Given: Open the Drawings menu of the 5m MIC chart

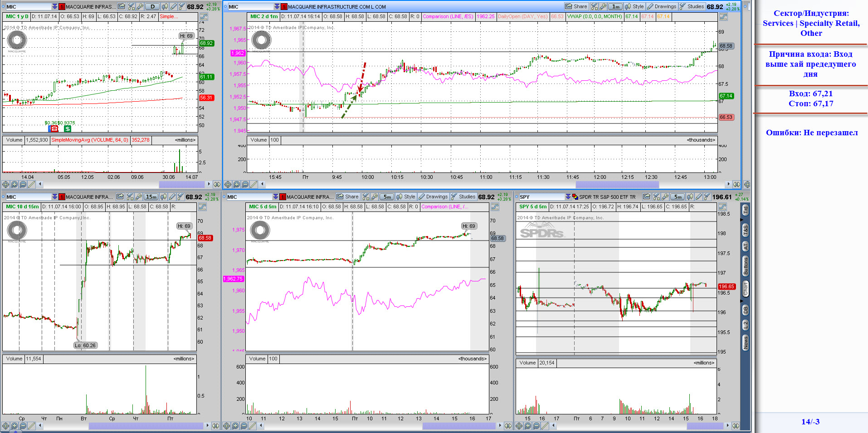Looking at the screenshot, I should (x=433, y=197).
